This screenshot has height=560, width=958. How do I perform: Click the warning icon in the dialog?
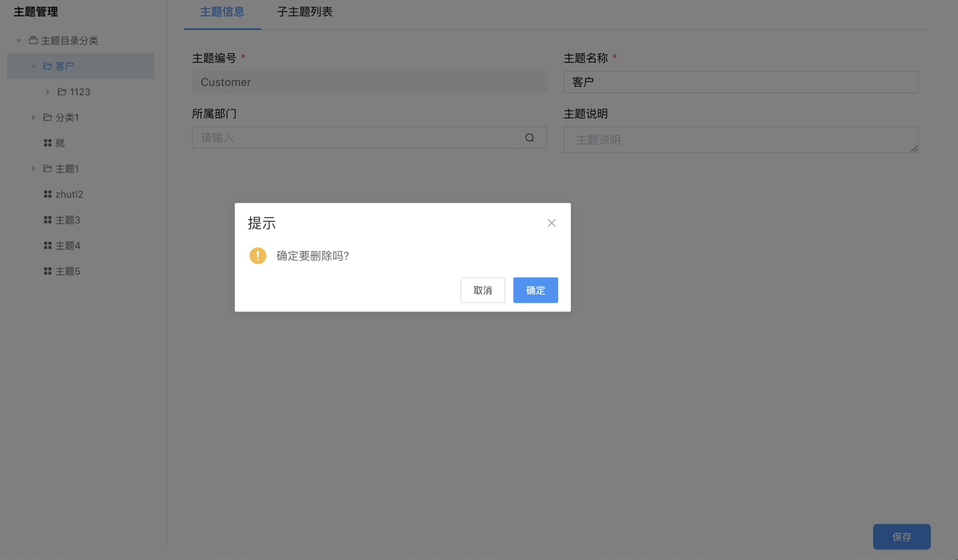258,255
